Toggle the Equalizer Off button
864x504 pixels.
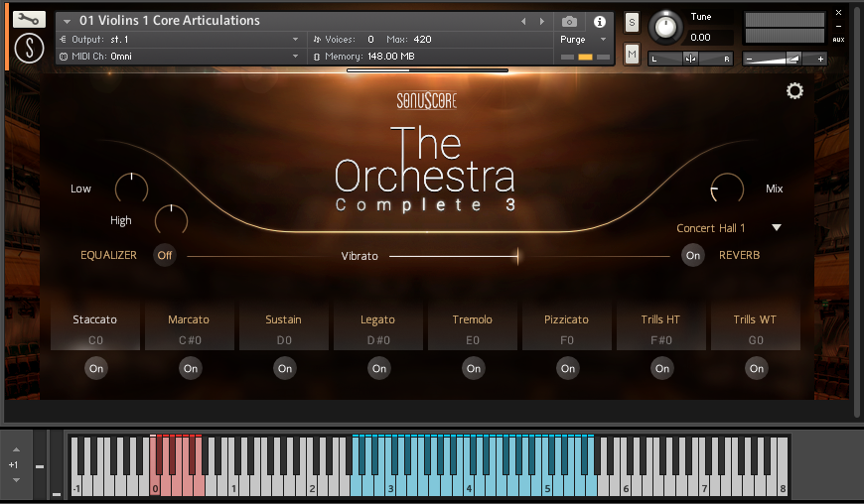click(164, 255)
